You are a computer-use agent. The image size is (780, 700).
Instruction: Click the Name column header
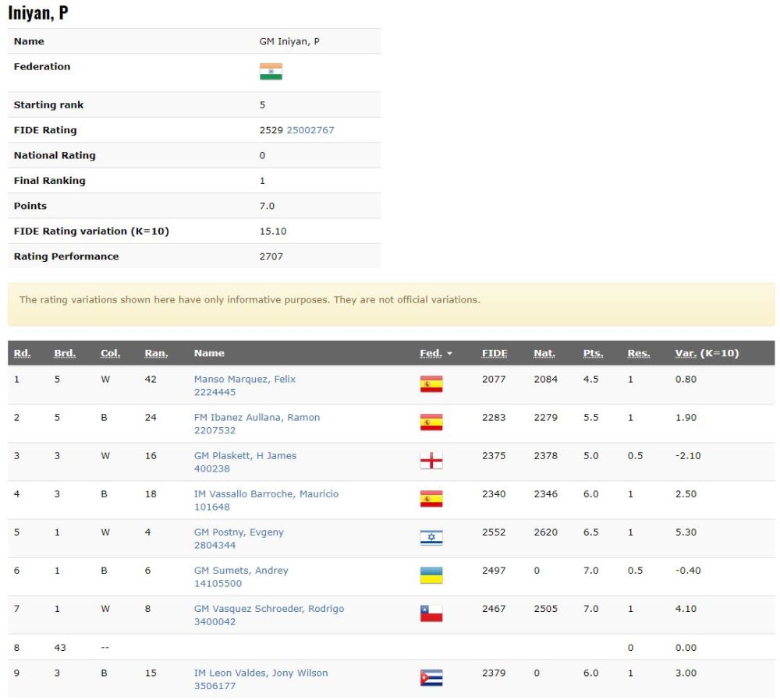[209, 353]
